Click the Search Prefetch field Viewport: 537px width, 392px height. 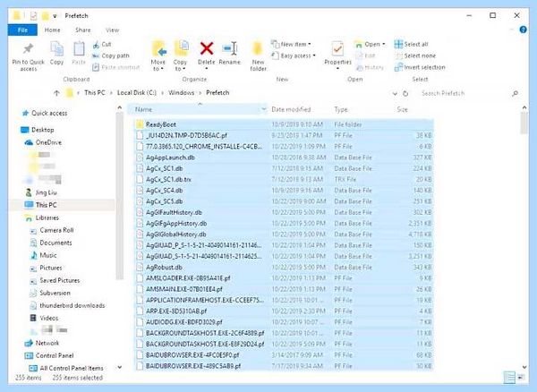point(468,93)
